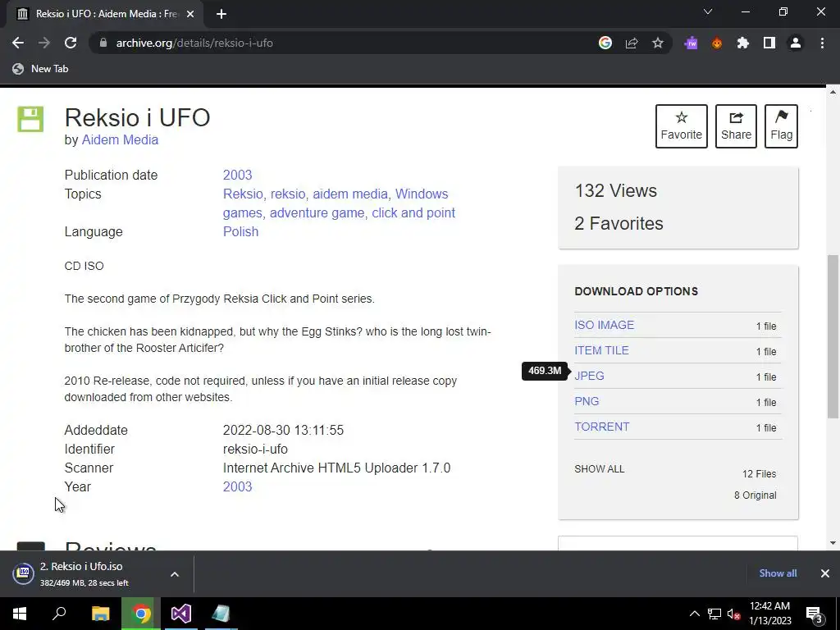This screenshot has height=630, width=840.
Task: Open File Explorer from taskbar
Action: (100, 614)
